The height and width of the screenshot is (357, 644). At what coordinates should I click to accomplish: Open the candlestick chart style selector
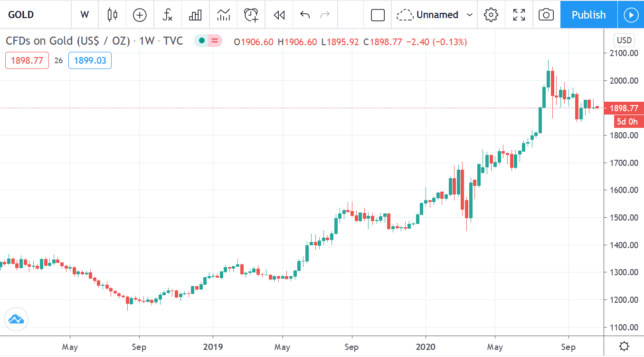tap(112, 15)
